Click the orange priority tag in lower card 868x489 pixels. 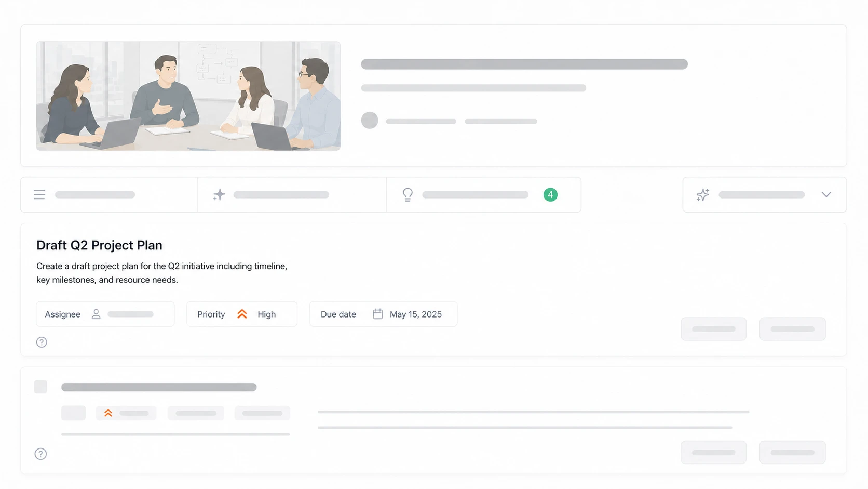126,413
